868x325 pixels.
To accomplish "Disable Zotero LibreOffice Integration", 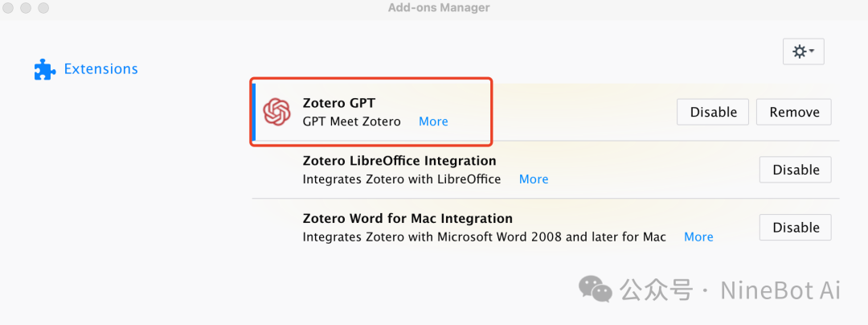I will click(x=796, y=170).
